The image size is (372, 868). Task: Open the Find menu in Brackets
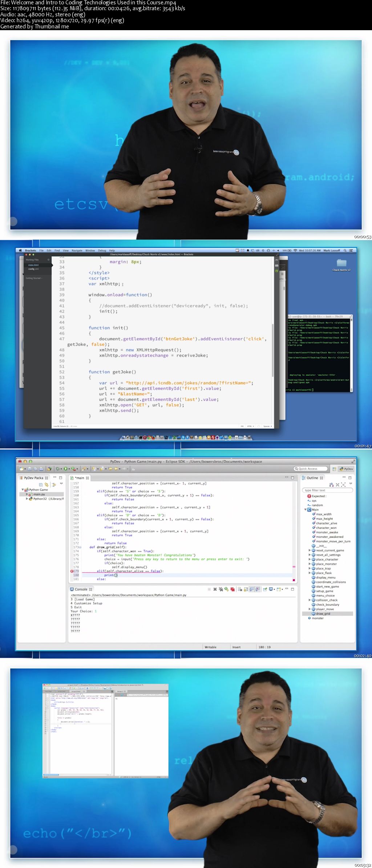pos(57,251)
